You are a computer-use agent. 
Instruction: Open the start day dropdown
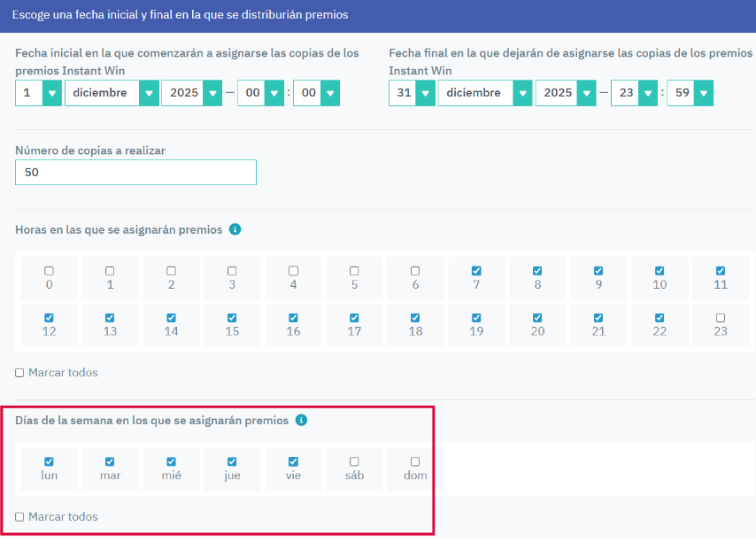coord(38,93)
